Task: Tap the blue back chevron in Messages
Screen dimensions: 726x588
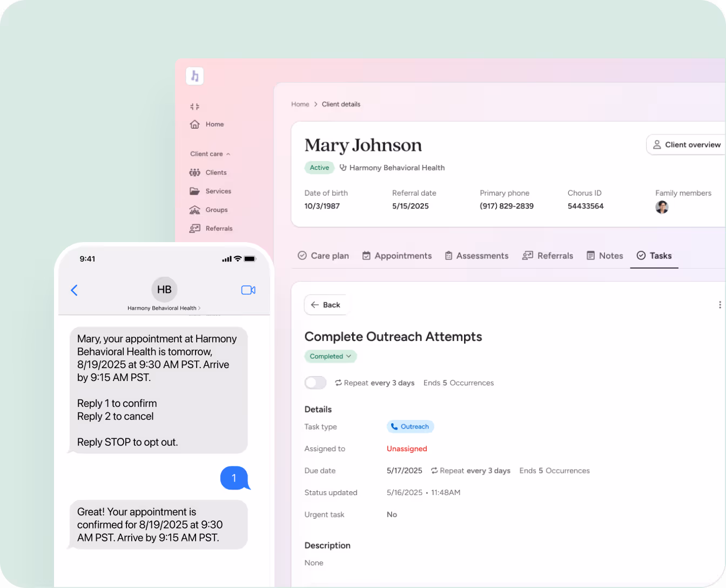Action: pyautogui.click(x=74, y=290)
